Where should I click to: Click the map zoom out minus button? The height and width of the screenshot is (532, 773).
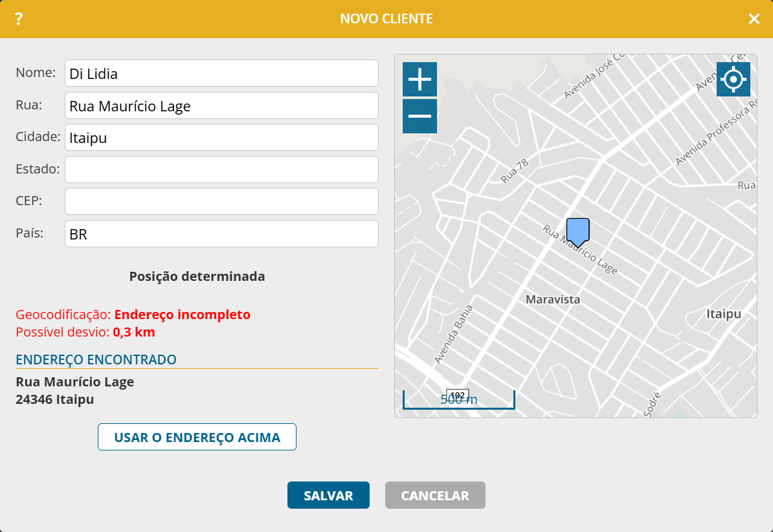click(420, 116)
